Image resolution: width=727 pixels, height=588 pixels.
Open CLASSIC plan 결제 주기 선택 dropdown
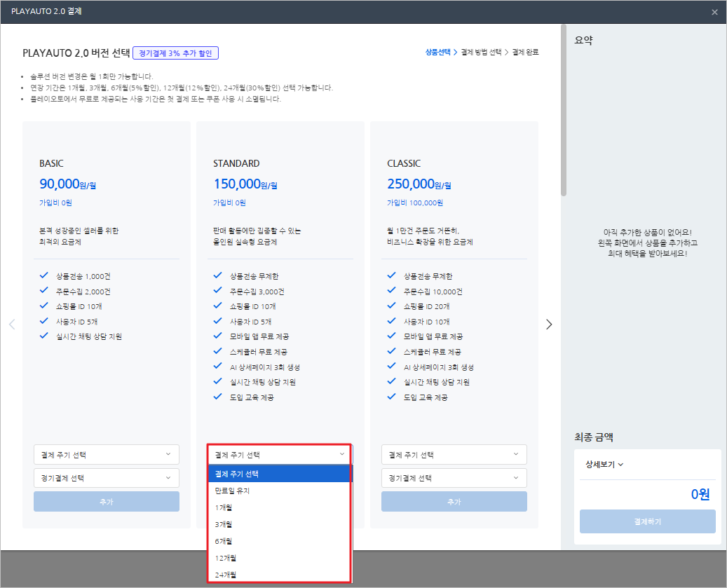coord(454,455)
